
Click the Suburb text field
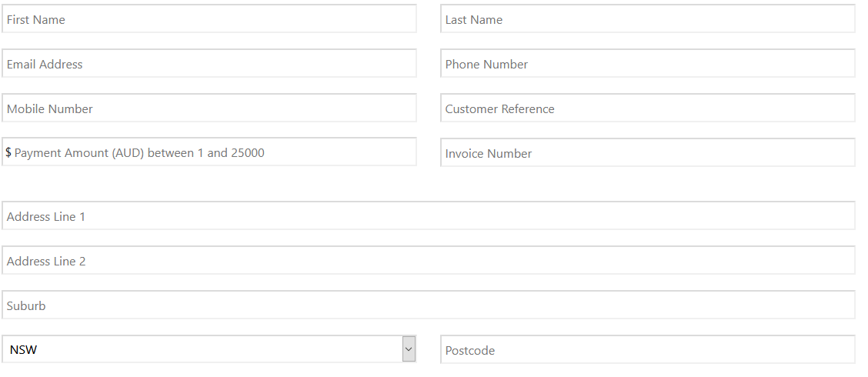point(428,305)
